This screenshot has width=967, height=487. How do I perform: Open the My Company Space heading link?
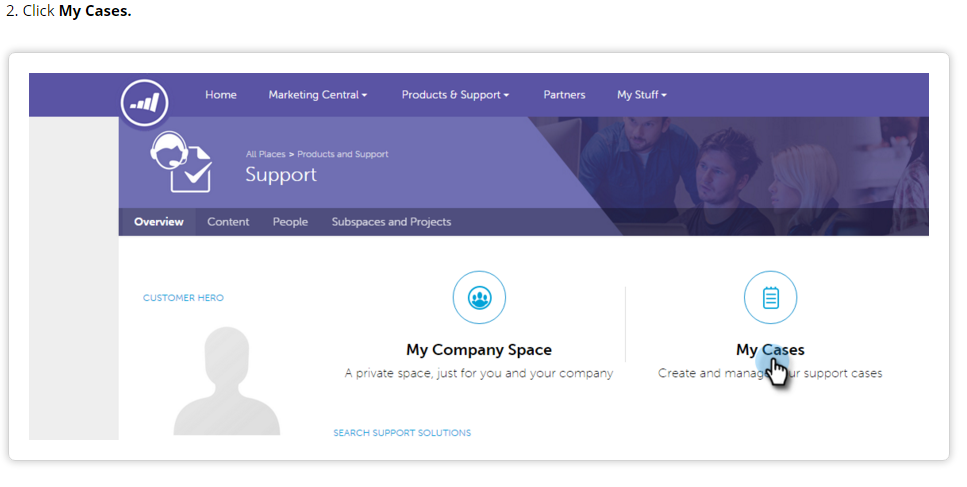coord(478,350)
